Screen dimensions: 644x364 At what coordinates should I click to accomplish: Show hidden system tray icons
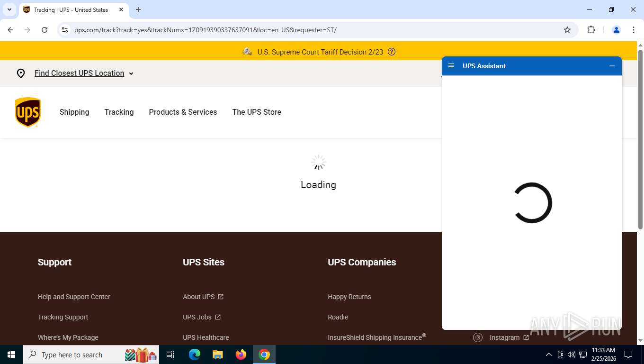click(x=549, y=355)
